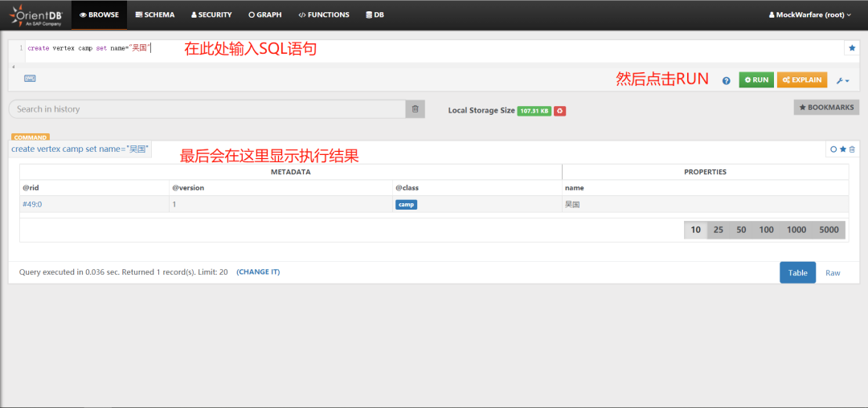
Task: Go to the SECURITY tab
Action: (211, 15)
